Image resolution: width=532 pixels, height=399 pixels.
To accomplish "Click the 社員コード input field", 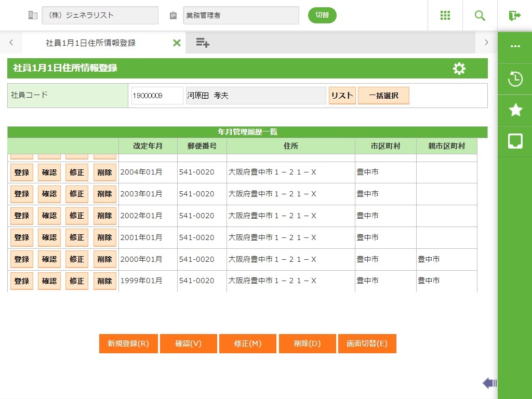I will point(157,96).
